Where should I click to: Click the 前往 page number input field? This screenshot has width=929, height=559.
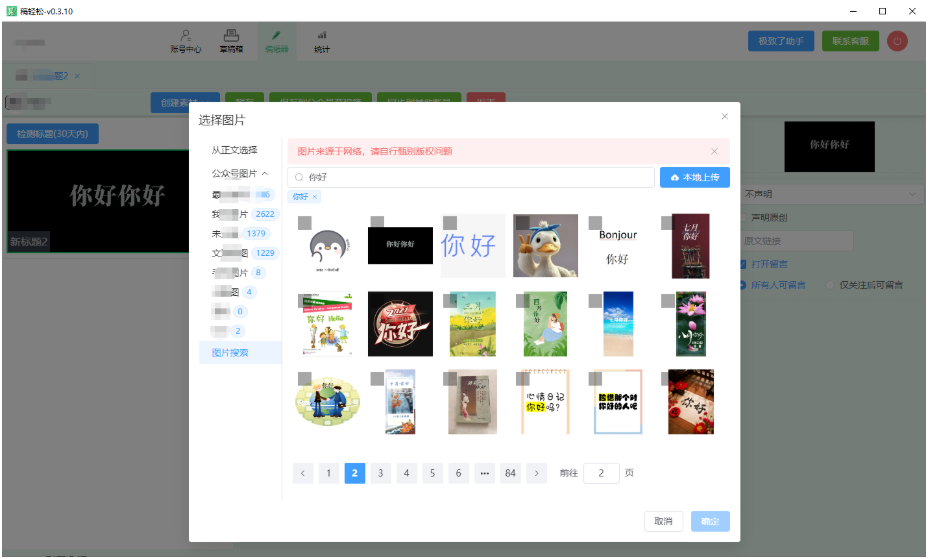coord(601,473)
